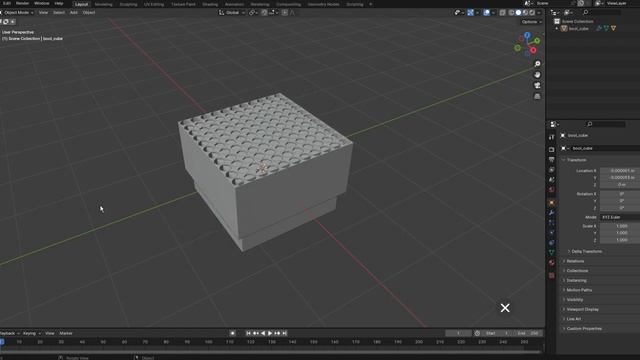The width and height of the screenshot is (640, 360).
Task: Click the pan hand icon in viewport
Action: coord(537,75)
